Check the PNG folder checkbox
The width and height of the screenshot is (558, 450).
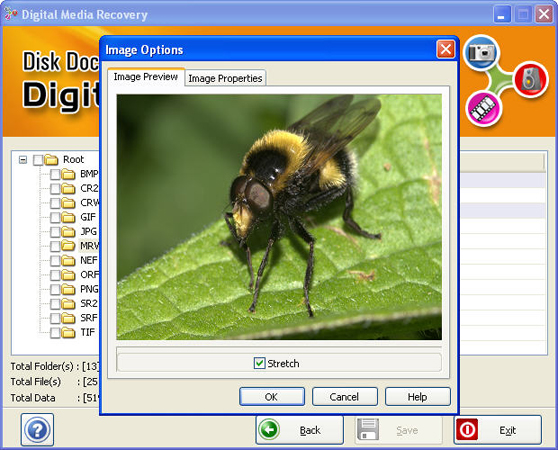pyautogui.click(x=55, y=290)
